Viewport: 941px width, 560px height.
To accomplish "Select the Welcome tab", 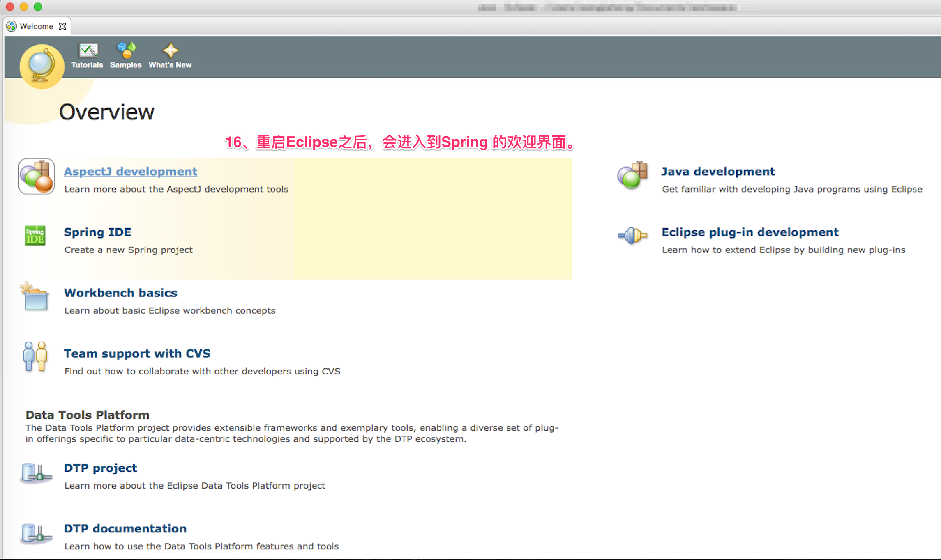I will click(37, 26).
